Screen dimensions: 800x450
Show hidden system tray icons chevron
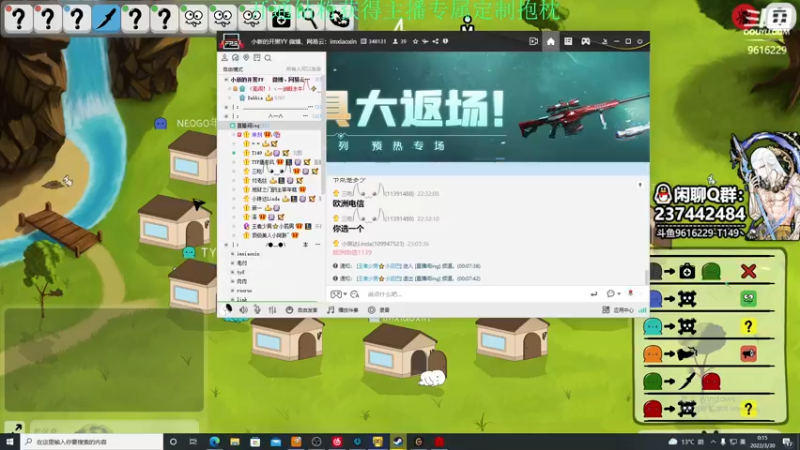coord(713,442)
